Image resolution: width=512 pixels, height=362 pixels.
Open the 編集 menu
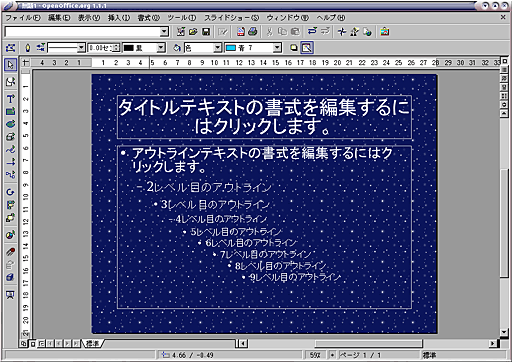coord(59,18)
